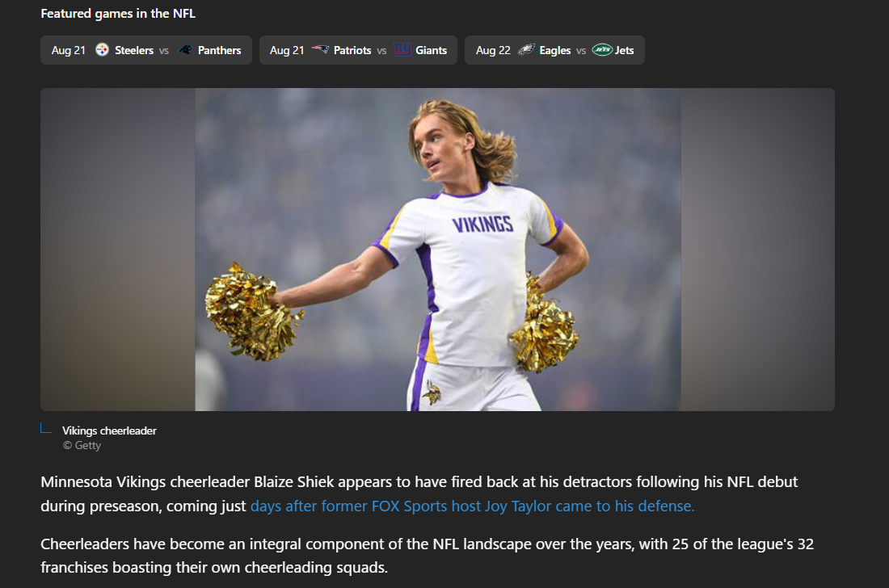Click the Eagles team logo
This screenshot has width=889, height=588.
(526, 50)
